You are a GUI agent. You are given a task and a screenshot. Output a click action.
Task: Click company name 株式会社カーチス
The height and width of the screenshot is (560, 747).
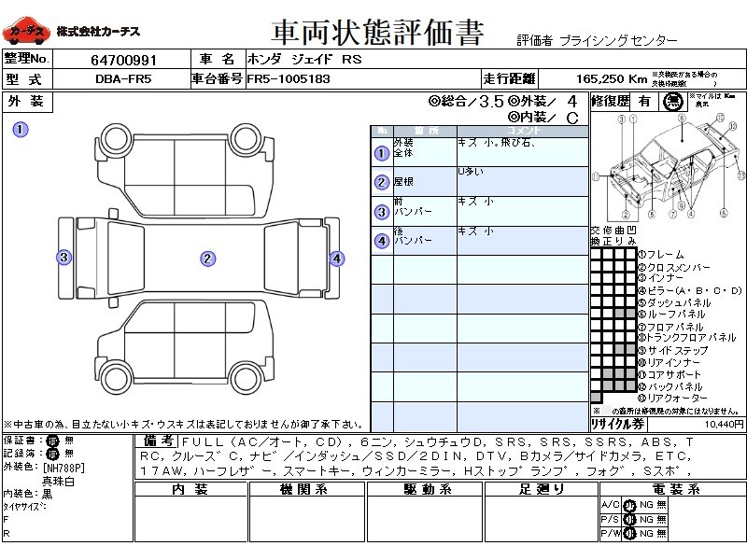click(x=98, y=32)
